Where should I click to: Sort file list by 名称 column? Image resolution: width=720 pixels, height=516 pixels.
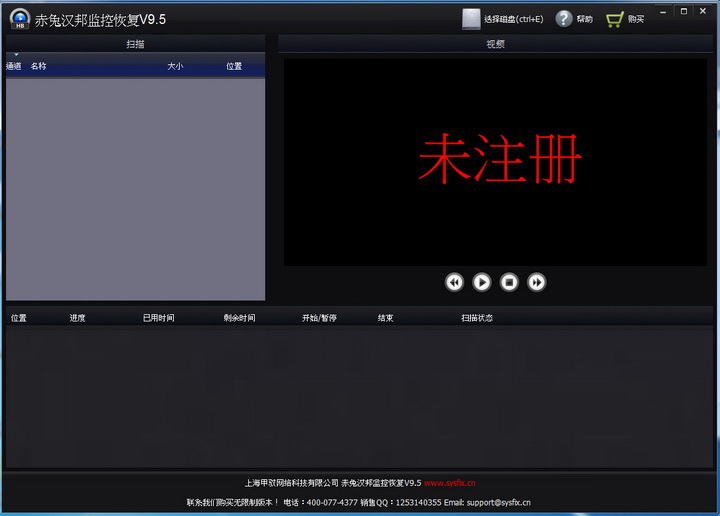click(x=39, y=66)
